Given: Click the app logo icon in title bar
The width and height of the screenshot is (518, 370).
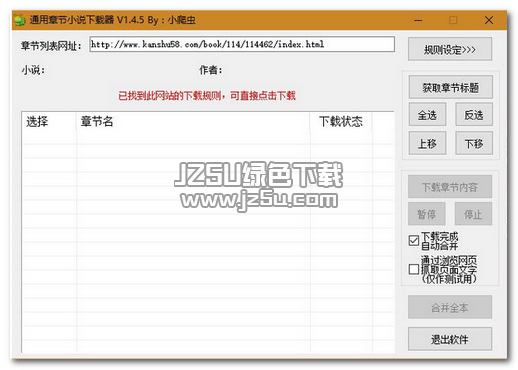Looking at the screenshot, I should click(20, 20).
